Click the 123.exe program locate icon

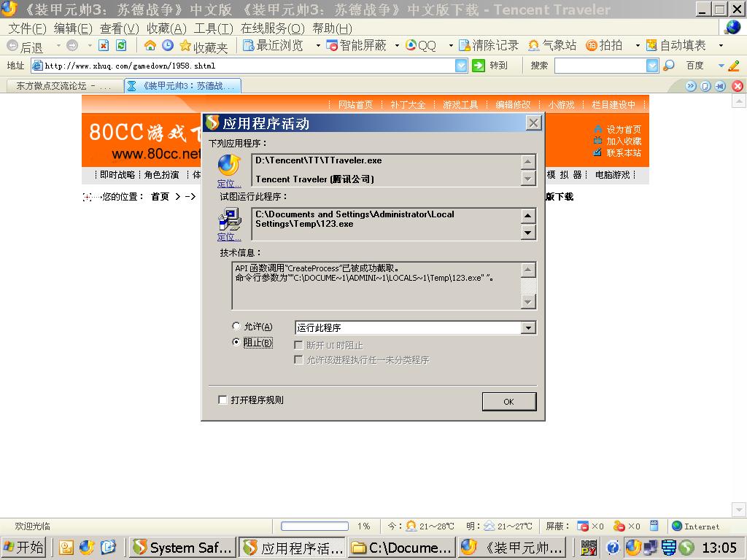pyautogui.click(x=229, y=220)
